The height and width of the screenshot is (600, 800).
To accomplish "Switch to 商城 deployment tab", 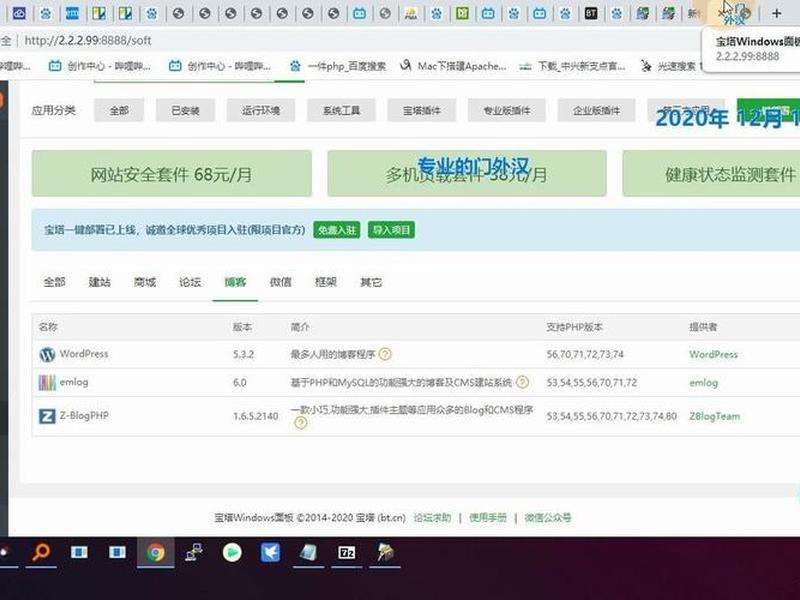I will pos(145,282).
